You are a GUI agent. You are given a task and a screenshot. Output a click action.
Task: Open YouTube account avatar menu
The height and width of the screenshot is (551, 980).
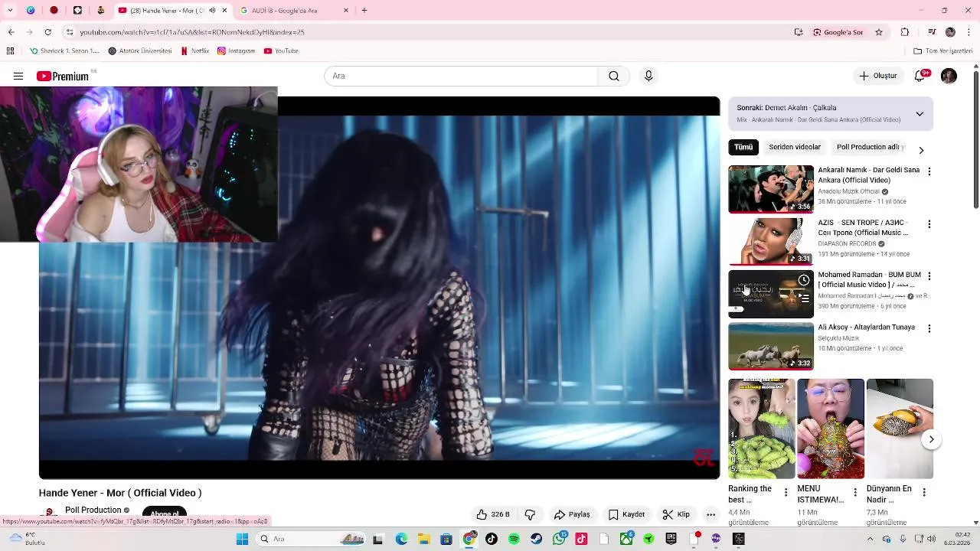tap(949, 76)
